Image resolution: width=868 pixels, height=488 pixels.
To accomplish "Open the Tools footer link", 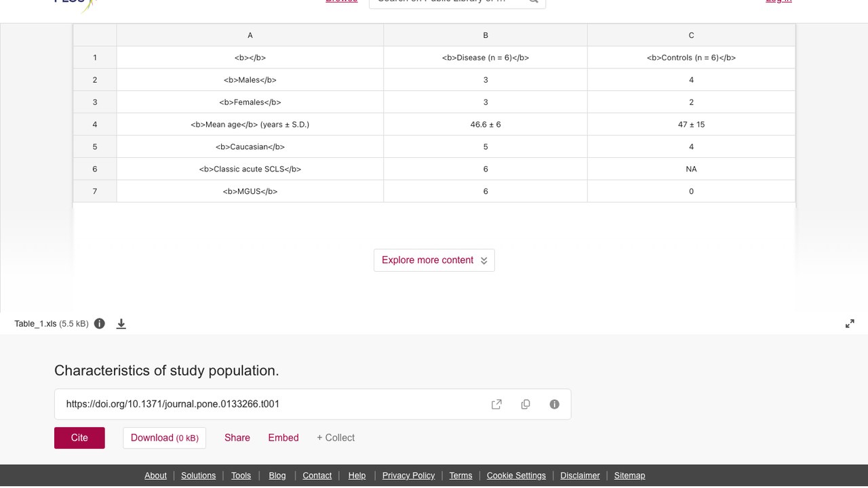I will 241,476.
